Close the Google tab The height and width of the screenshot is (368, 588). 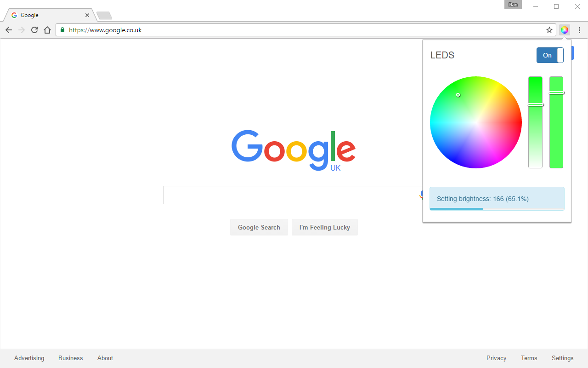click(x=87, y=15)
